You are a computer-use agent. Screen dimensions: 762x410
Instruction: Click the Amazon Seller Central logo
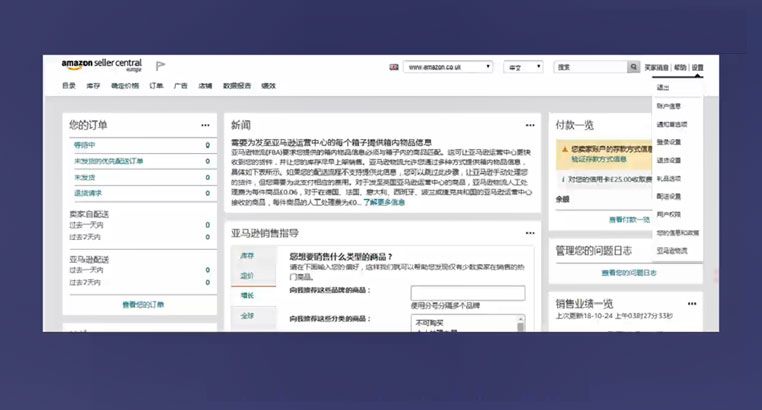coord(102,65)
